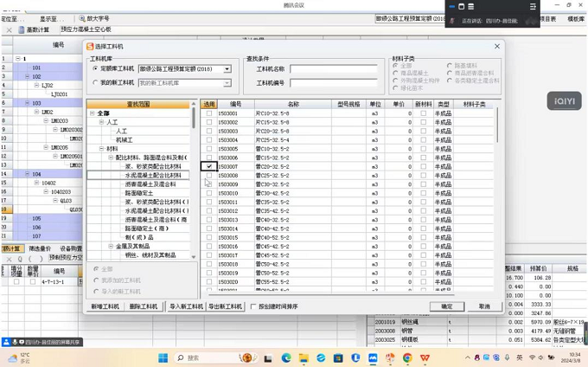Enable the 按创建时间排序 checkbox
Viewport: 588px width, 367px height.
click(x=253, y=306)
